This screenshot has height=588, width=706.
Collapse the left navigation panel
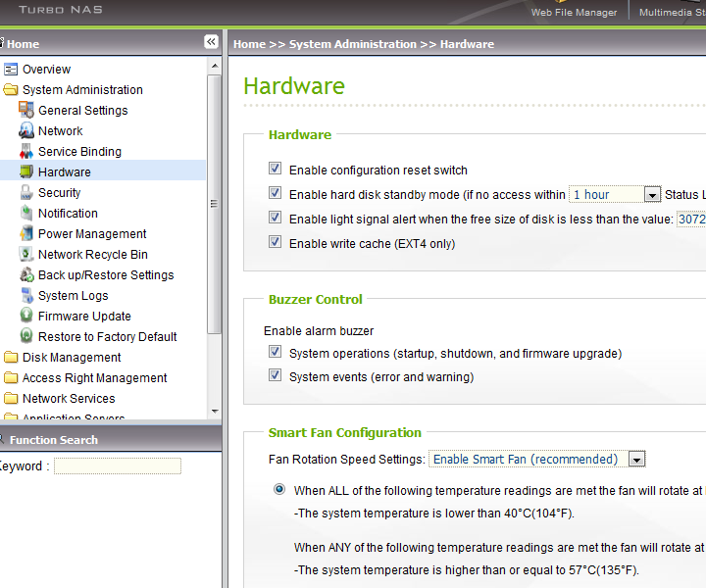(x=211, y=42)
